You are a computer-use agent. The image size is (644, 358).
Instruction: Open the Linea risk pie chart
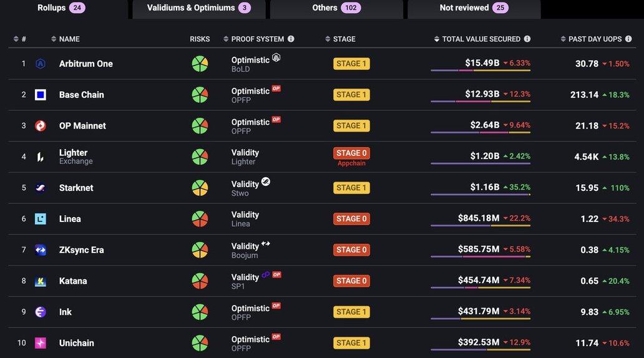pyautogui.click(x=200, y=219)
